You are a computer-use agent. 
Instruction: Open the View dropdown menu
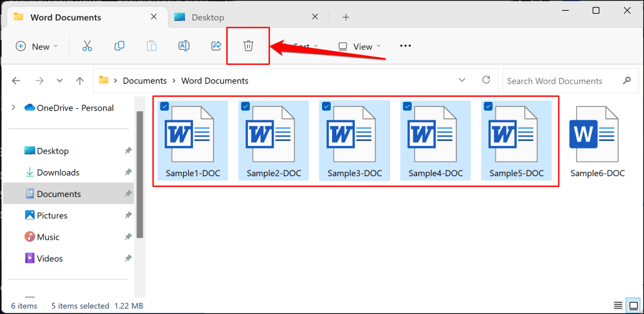pos(360,47)
